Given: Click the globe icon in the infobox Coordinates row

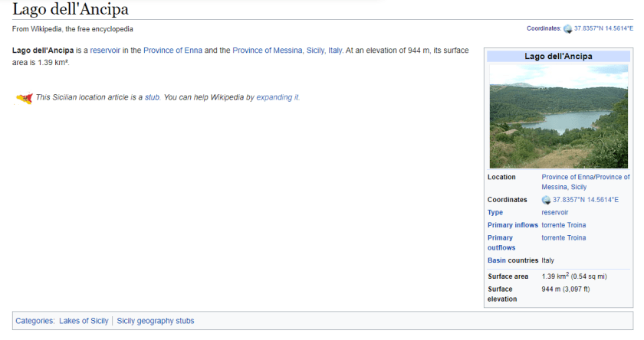Looking at the screenshot, I should tap(546, 200).
